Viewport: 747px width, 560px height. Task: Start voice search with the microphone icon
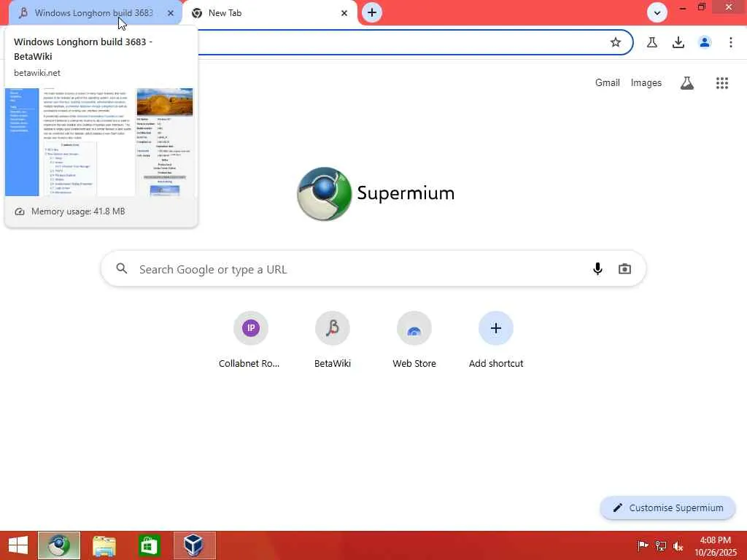[597, 269]
